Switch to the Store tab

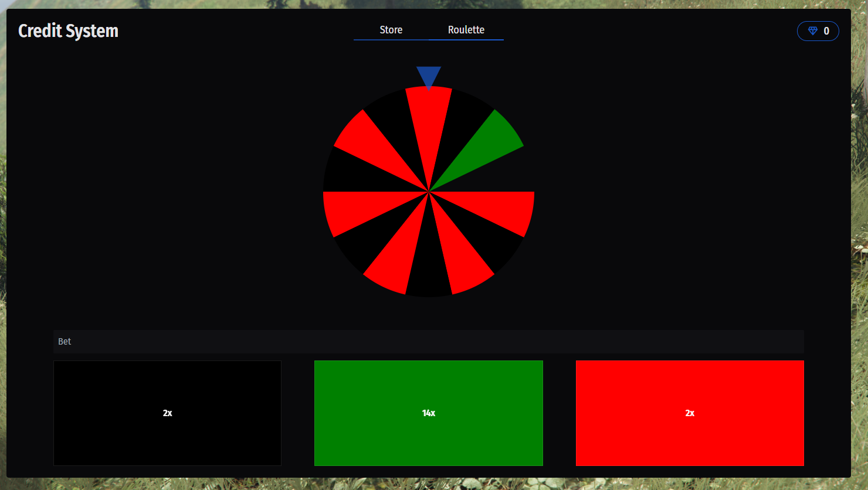coord(391,30)
